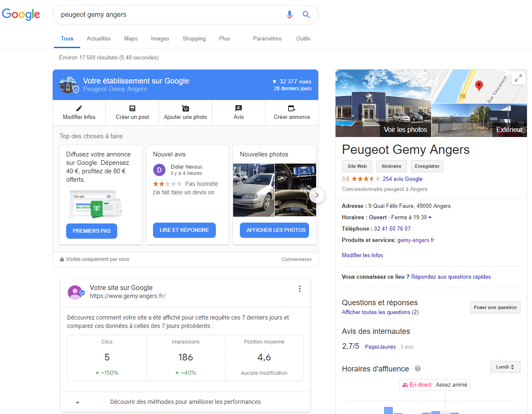Open the Outils search tools

(303, 38)
